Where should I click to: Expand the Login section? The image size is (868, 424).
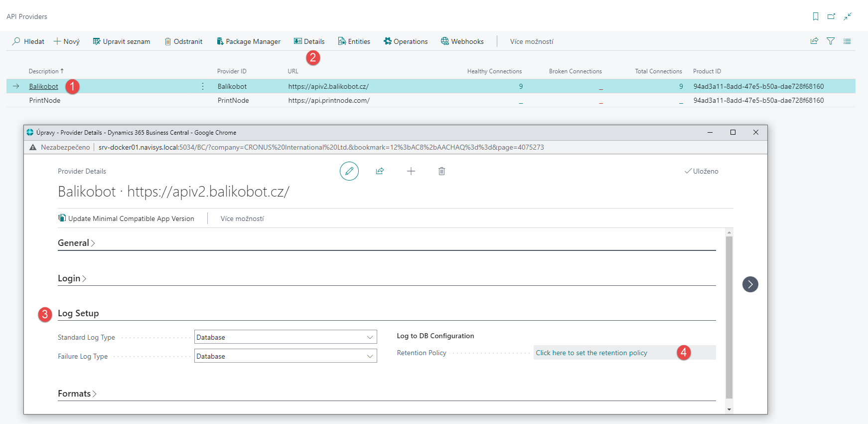point(72,278)
